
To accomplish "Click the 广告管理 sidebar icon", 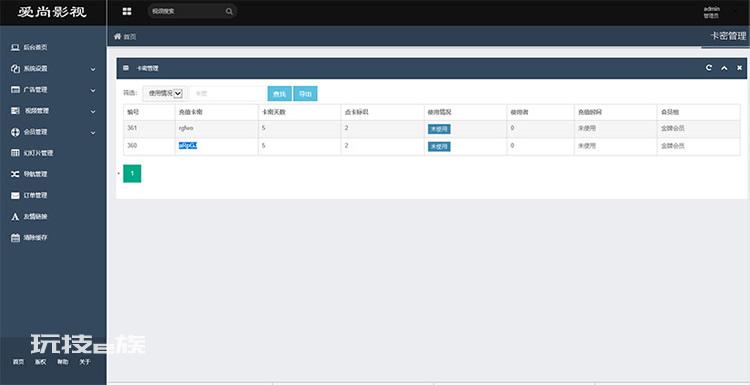I will click(15, 89).
